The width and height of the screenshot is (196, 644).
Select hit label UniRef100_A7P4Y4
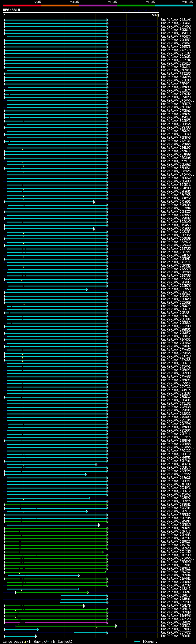pos(176,84)
